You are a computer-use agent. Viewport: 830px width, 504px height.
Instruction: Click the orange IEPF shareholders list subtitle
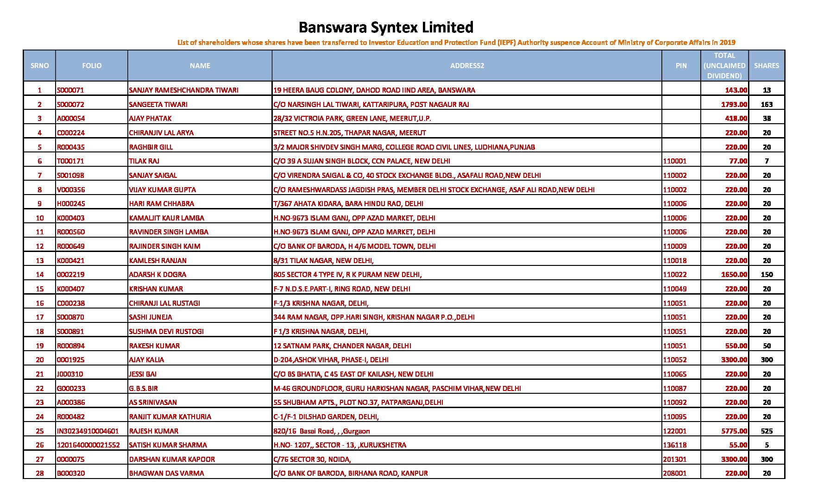456,43
